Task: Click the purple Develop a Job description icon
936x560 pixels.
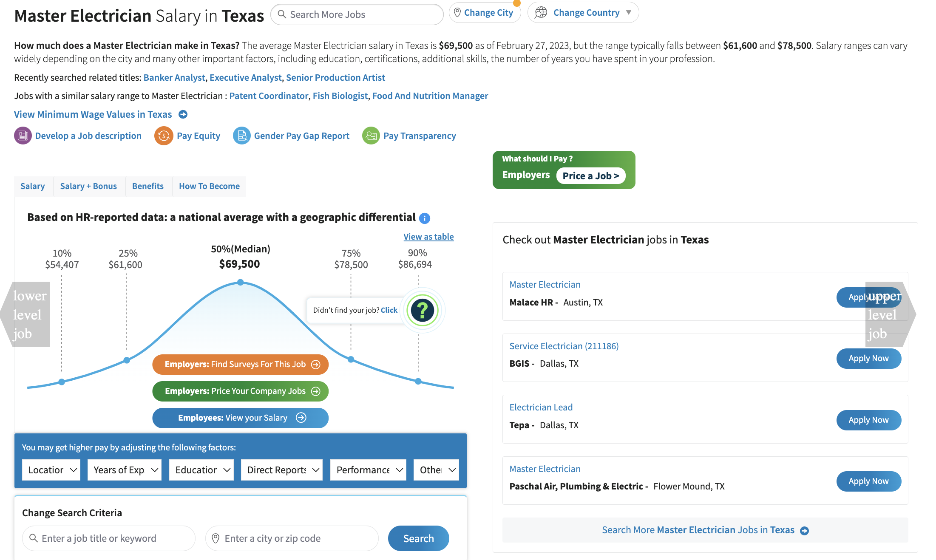Action: 23,136
